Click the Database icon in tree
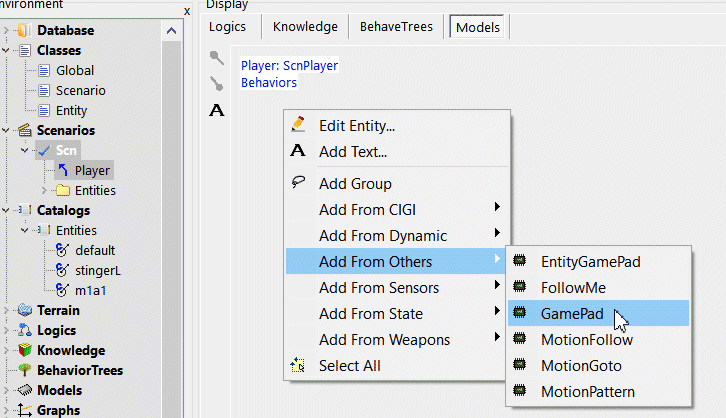 coord(23,31)
